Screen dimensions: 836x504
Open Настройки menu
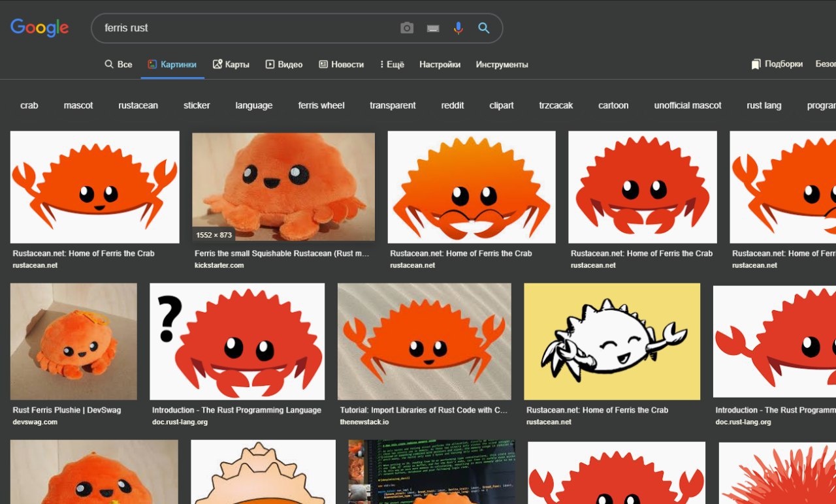[440, 64]
